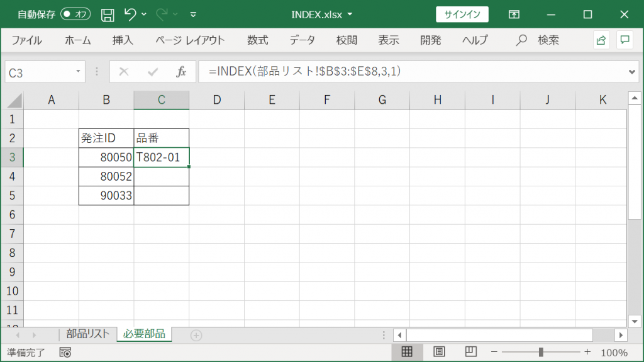Switch to the ホーム tab

pyautogui.click(x=77, y=40)
